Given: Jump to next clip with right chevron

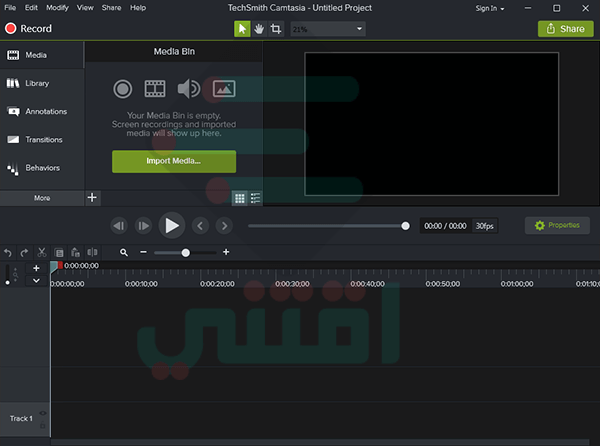Looking at the screenshot, I should pos(224,226).
